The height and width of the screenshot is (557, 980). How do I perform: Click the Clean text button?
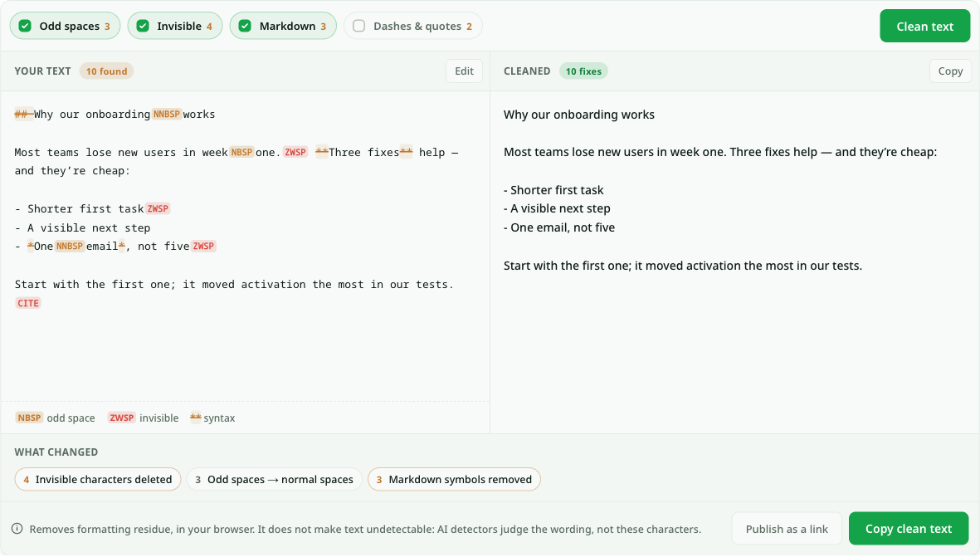[x=925, y=27]
